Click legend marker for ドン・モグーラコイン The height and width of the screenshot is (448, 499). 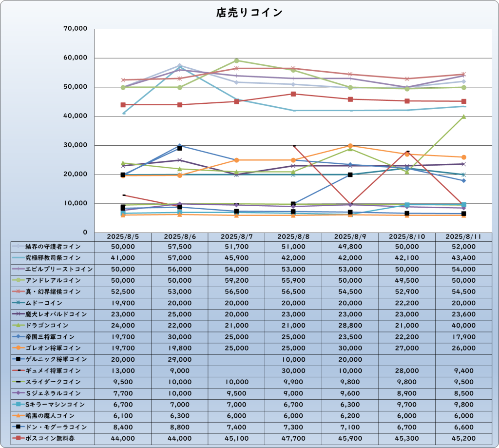[x=18, y=427]
